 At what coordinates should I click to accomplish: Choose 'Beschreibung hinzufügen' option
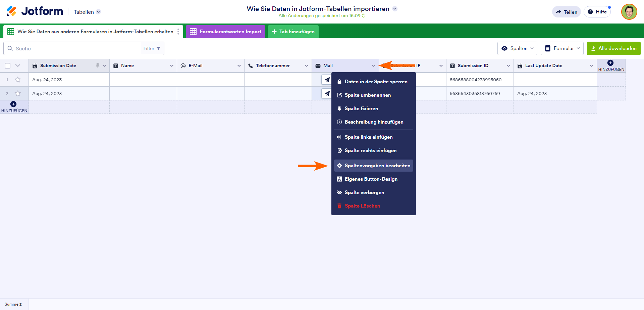[374, 122]
